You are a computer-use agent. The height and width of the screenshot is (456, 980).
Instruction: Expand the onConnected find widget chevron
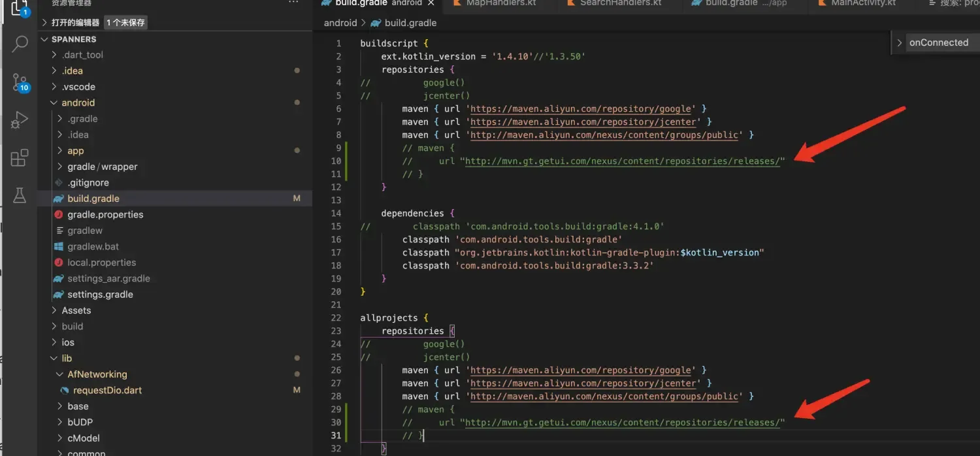coord(900,43)
